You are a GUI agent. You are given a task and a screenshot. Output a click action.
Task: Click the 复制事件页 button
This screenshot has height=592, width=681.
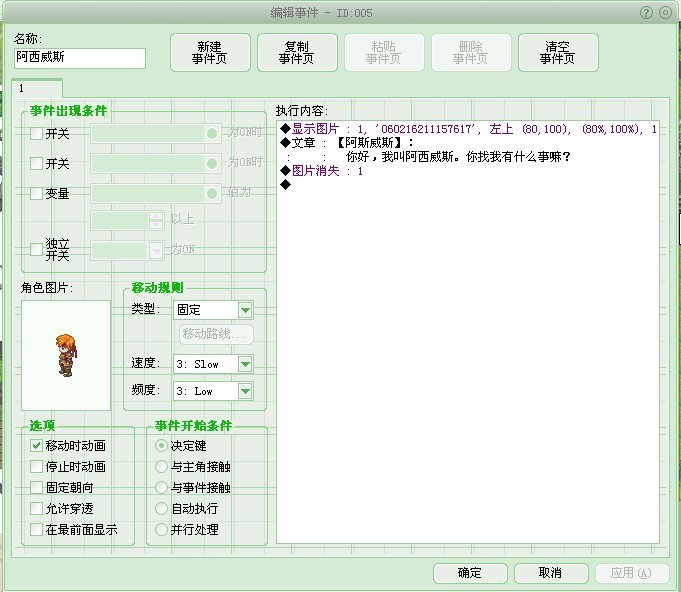pos(297,53)
